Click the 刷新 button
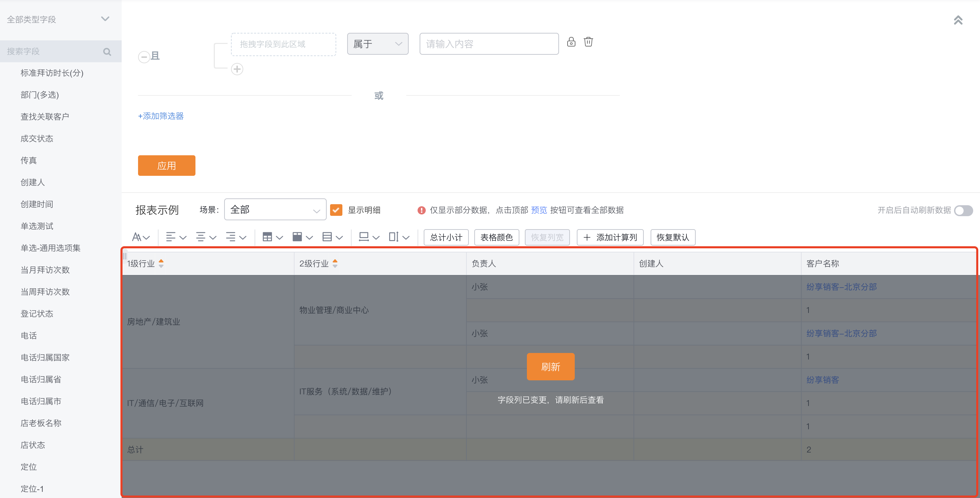Viewport: 980px width, 498px height. 550,367
